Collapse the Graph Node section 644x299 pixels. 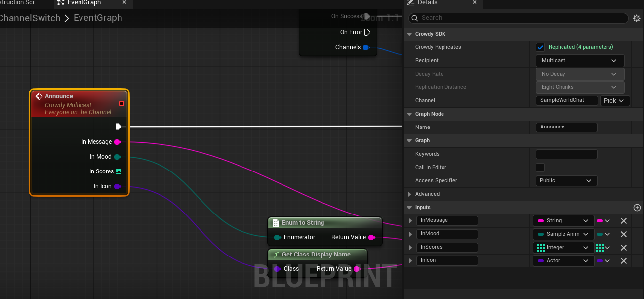point(409,114)
